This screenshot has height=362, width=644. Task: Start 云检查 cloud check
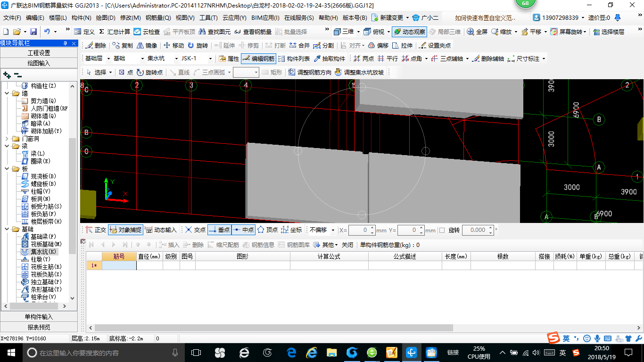pos(147,32)
